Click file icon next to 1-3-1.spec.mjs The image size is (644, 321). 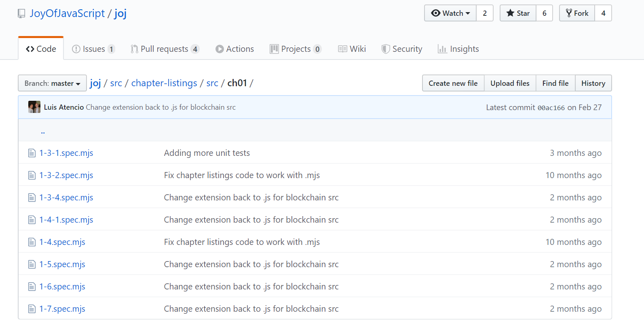(x=32, y=153)
